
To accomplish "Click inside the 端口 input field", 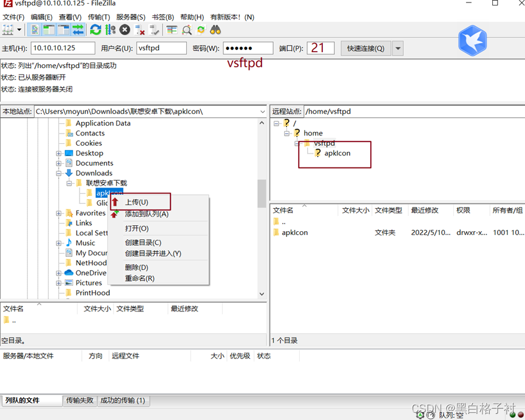I will [x=320, y=47].
